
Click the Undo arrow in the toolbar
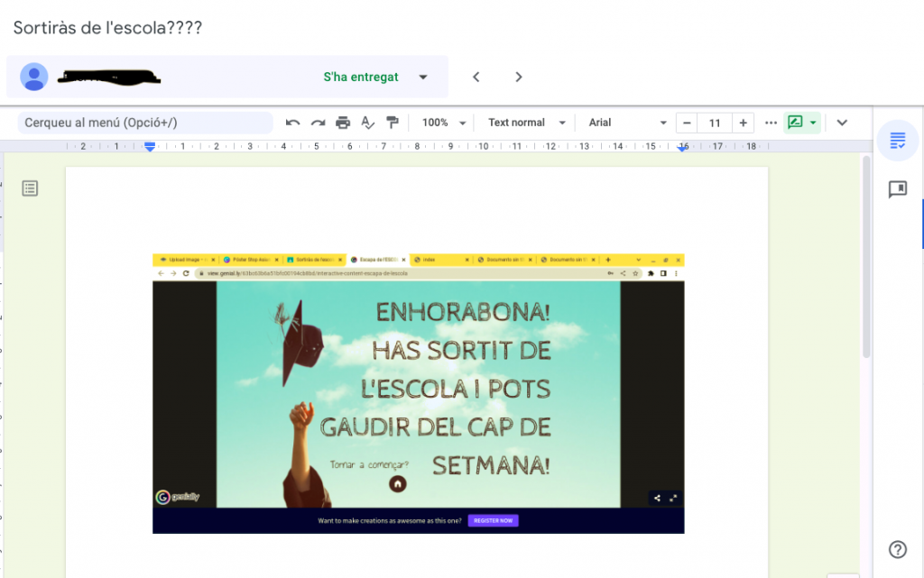pos(292,123)
